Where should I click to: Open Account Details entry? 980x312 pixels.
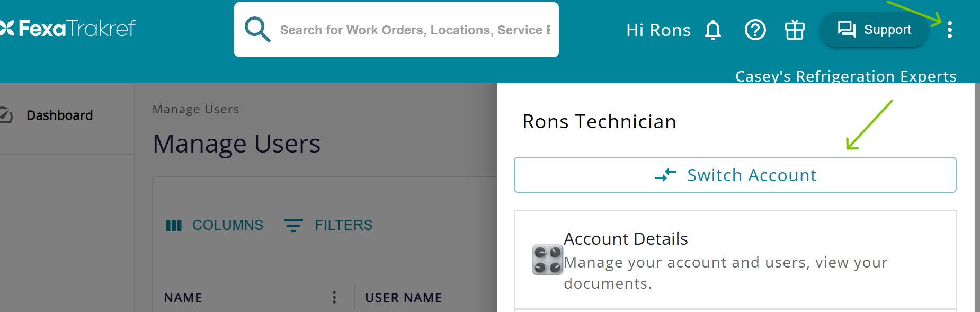click(735, 260)
